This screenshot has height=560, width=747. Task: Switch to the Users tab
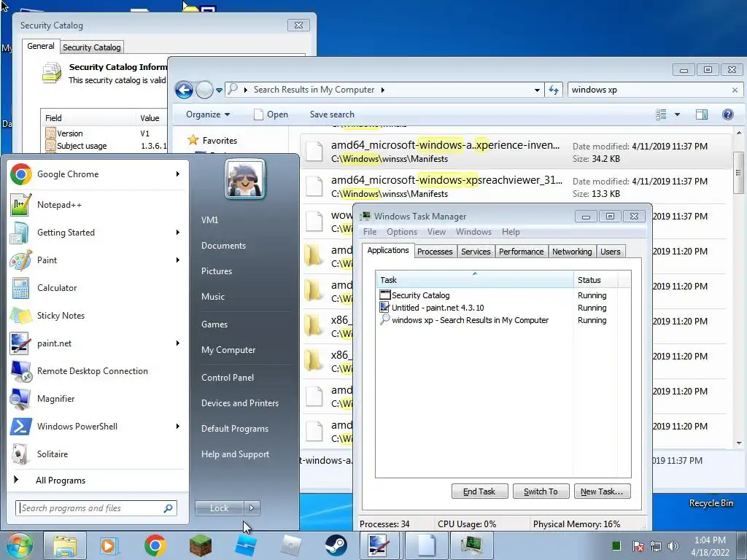(x=611, y=252)
